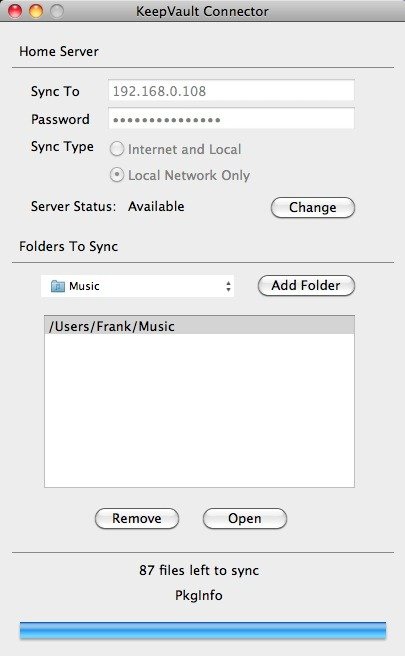405x656 pixels.
Task: Click the Add Folder button
Action: 306,286
